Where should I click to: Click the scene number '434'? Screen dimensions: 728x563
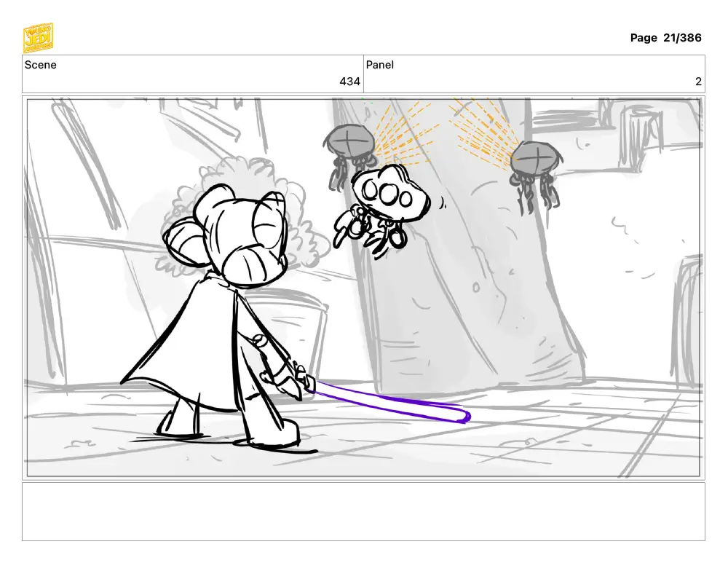point(349,82)
